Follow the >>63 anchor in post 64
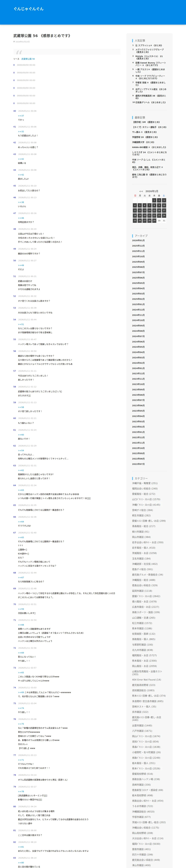This screenshot has width=186, height=868. point(21,490)
